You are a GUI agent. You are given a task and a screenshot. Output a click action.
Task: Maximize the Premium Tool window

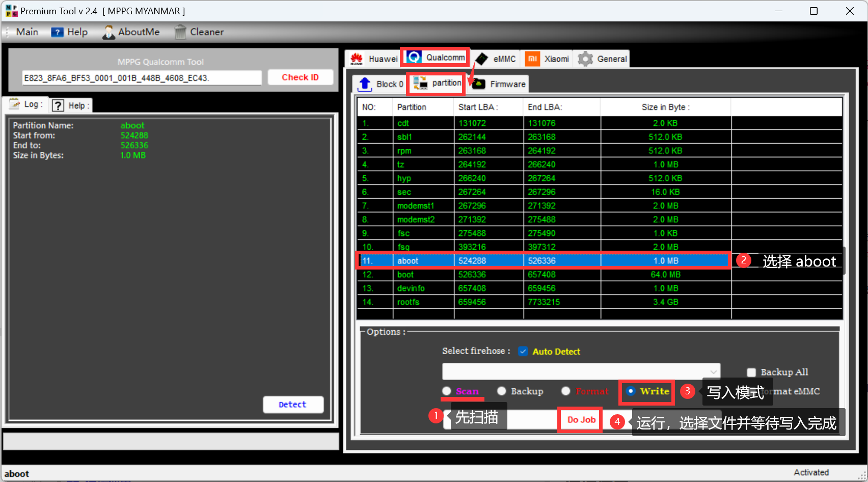coord(813,11)
